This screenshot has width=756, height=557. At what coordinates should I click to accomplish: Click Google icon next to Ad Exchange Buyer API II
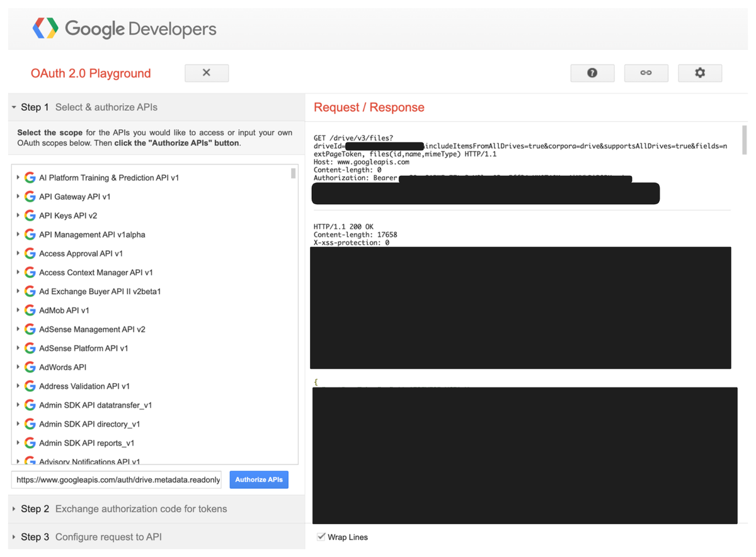(x=30, y=291)
